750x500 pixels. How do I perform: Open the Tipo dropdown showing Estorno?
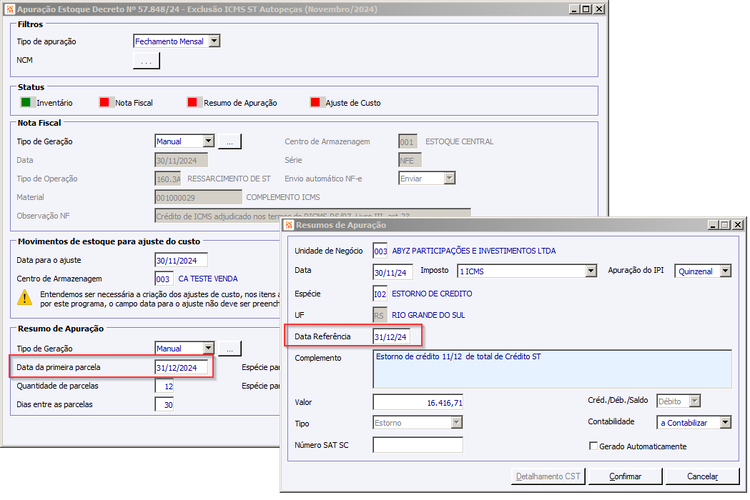pos(457,422)
